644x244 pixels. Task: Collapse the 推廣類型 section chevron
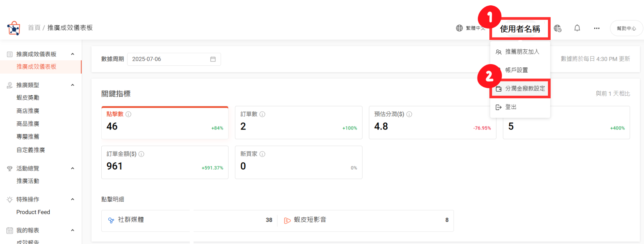[x=72, y=85]
